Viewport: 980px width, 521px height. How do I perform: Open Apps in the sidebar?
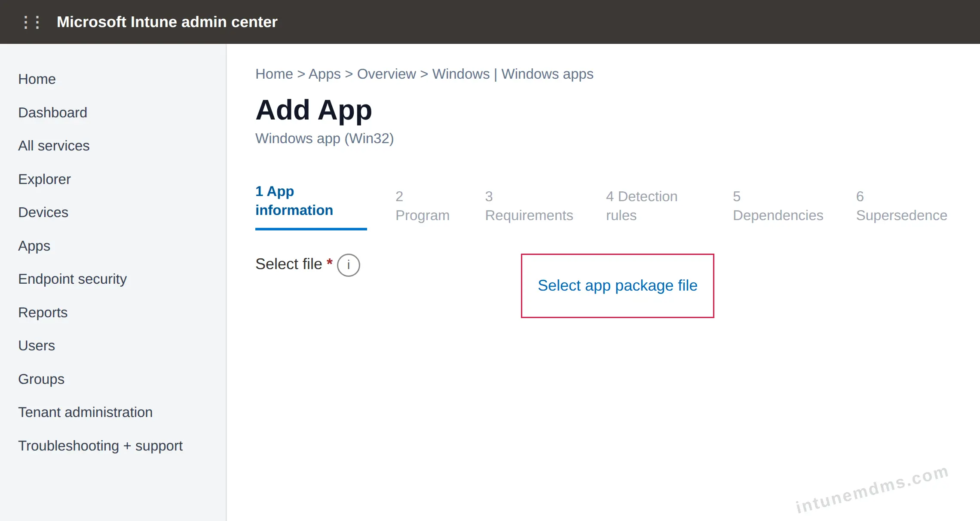(x=34, y=246)
